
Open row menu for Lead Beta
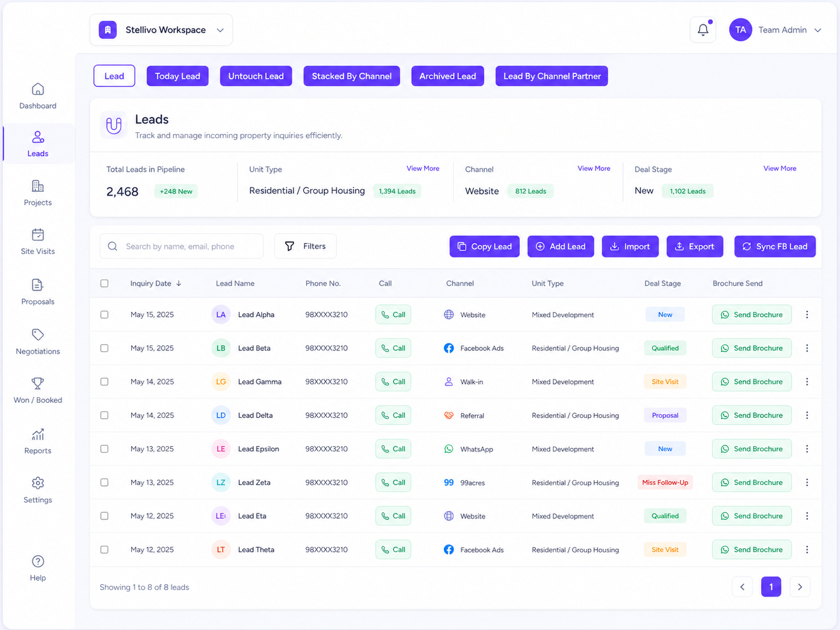[x=807, y=348]
